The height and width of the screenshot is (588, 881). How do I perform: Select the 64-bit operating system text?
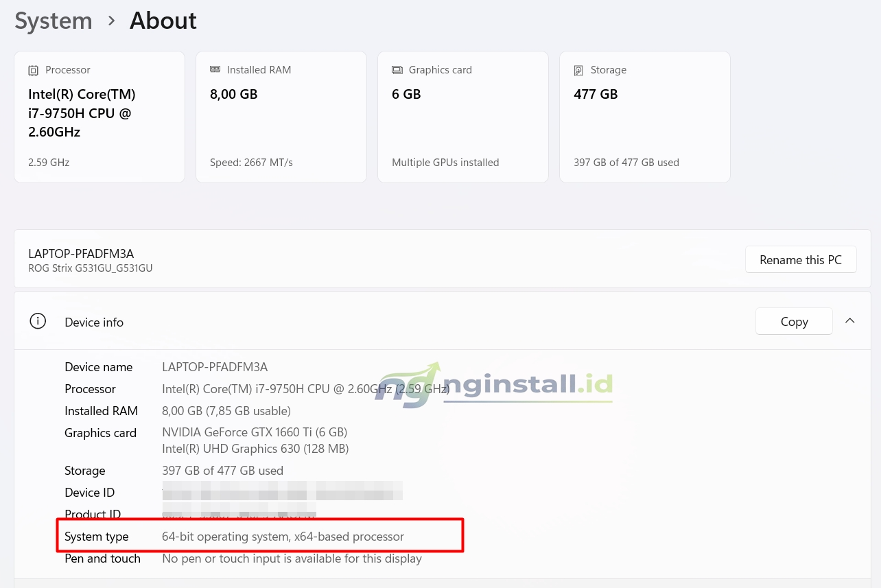coord(283,537)
